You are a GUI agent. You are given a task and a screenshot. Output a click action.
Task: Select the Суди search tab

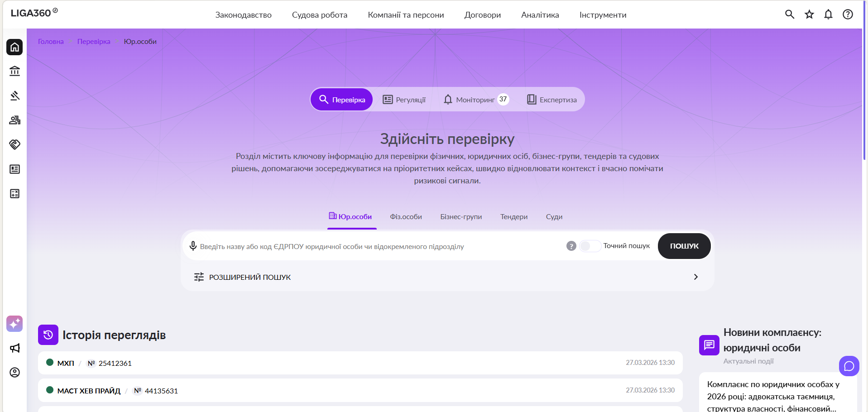(554, 216)
